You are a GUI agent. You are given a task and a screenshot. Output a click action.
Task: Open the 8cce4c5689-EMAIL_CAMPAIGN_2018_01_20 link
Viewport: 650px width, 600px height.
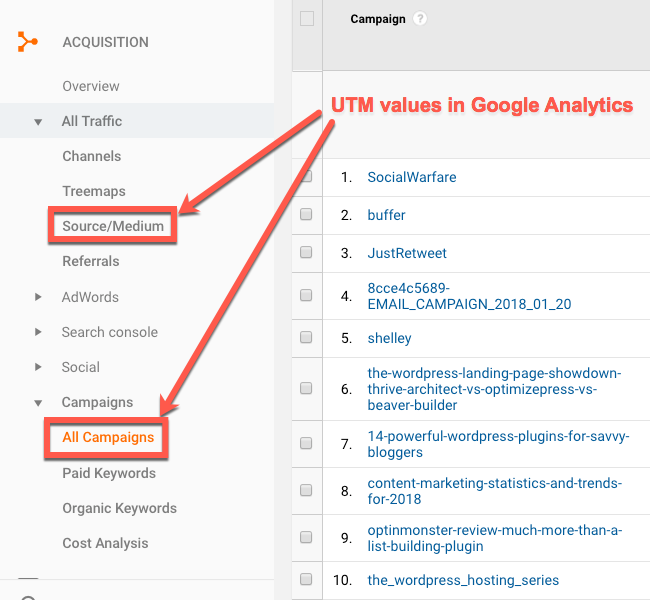[x=469, y=296]
